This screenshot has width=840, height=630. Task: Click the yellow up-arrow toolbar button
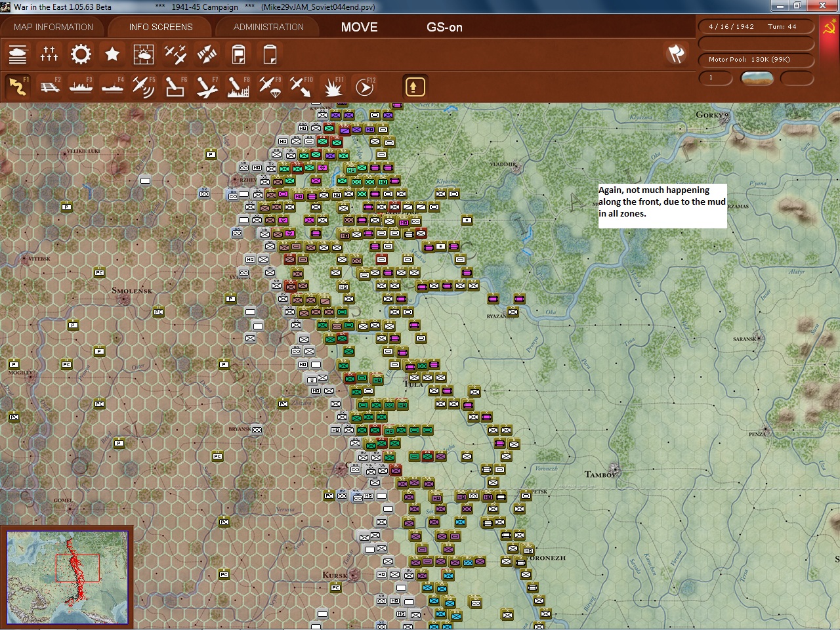415,87
